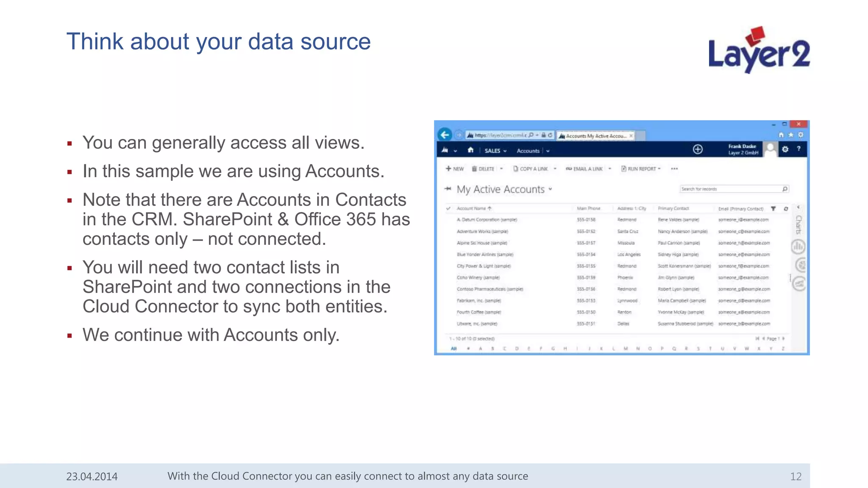The width and height of the screenshot is (868, 488).
Task: Open Adventure Works account
Action: click(x=482, y=231)
